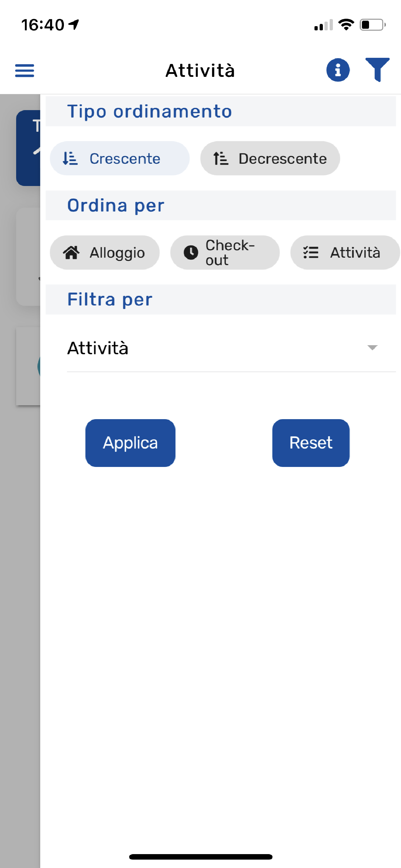
Task: Click the checklist icon in Attività chip
Action: 311,253
